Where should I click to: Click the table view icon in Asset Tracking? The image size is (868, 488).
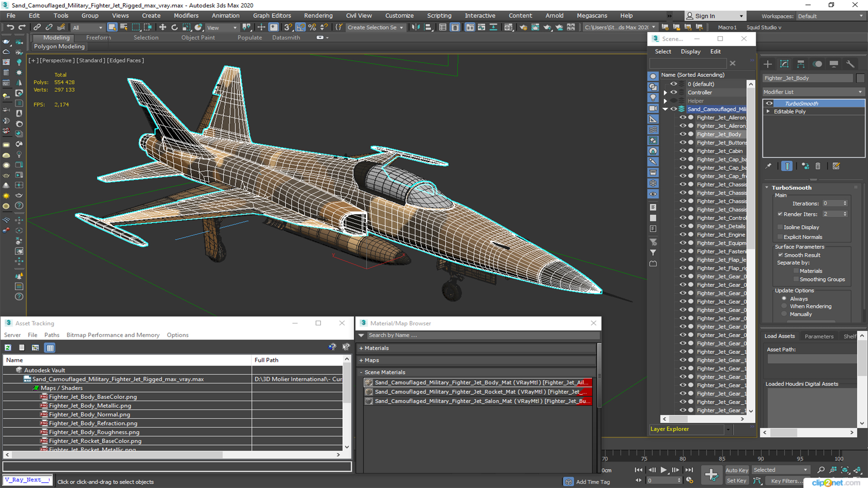click(50, 347)
